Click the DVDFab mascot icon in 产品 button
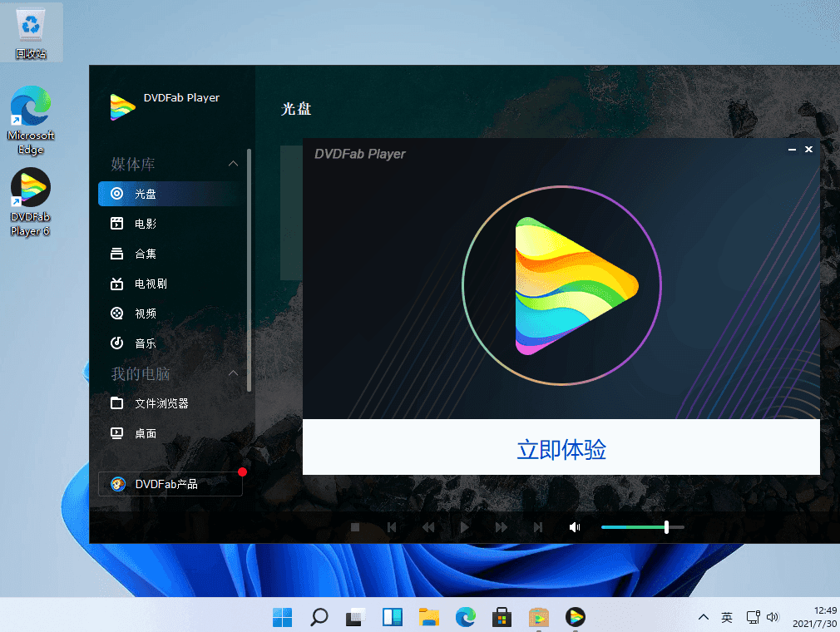Viewport: 840px width, 632px height. (118, 484)
